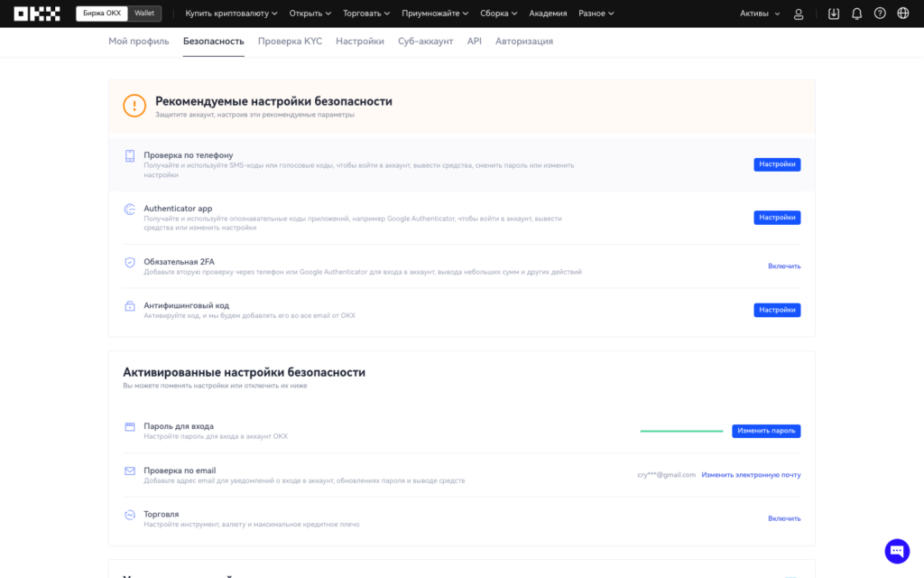Open the live chat support bubble
Viewport: 924px width, 578px height.
point(897,551)
